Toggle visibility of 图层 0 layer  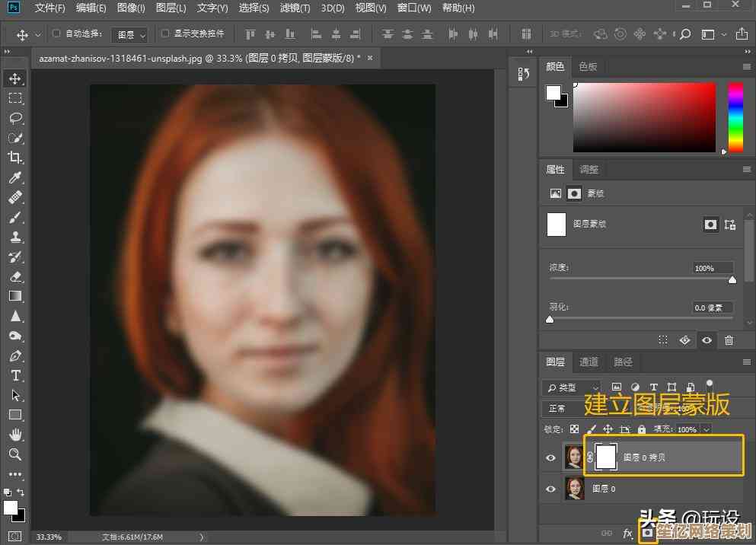[550, 489]
